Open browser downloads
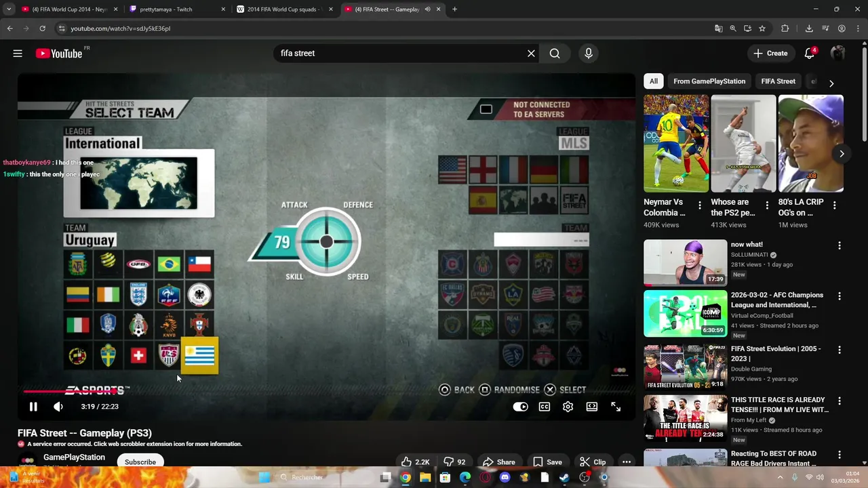Screen dimensions: 868x488 (x=809, y=28)
